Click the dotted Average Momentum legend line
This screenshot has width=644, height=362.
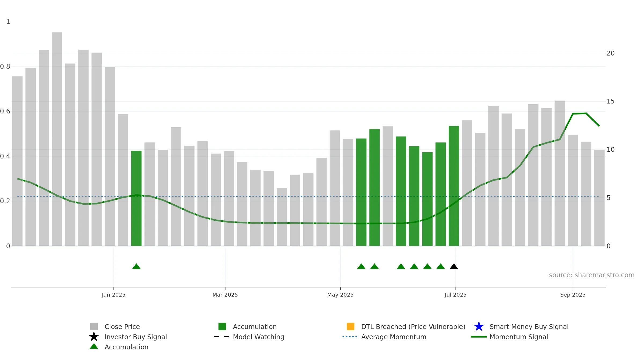click(x=350, y=337)
